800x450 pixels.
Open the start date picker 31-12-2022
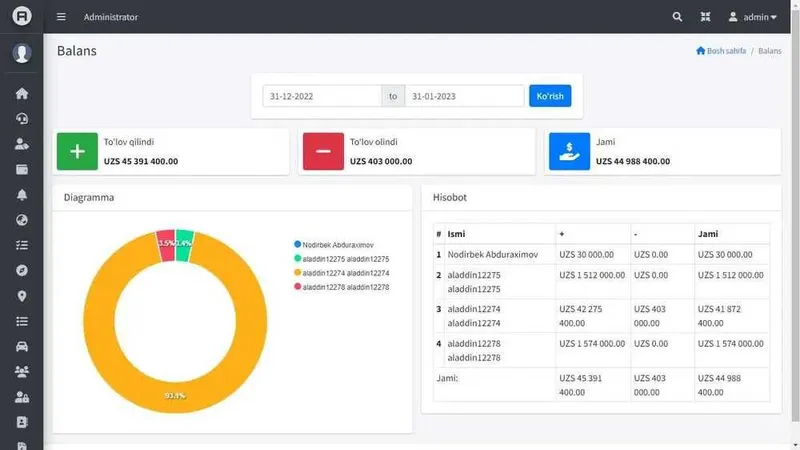[x=322, y=96]
